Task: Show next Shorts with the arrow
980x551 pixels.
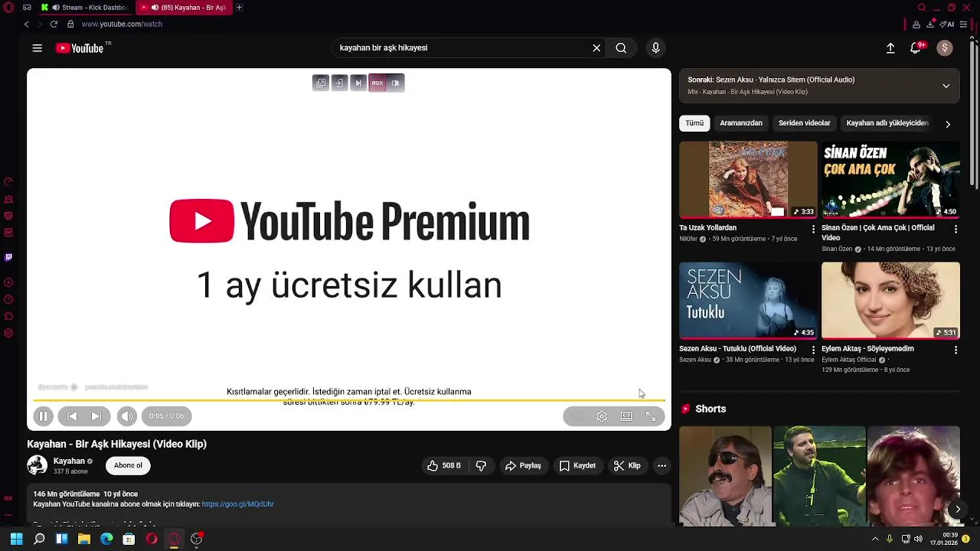Action: pyautogui.click(x=957, y=509)
